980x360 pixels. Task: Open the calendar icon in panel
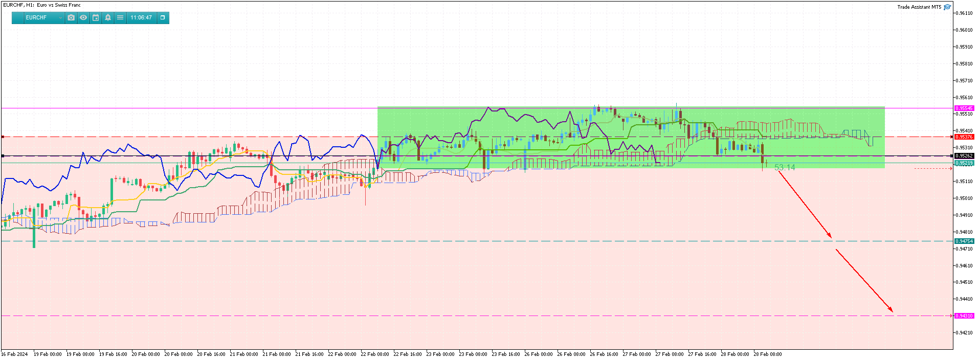pyautogui.click(x=96, y=17)
